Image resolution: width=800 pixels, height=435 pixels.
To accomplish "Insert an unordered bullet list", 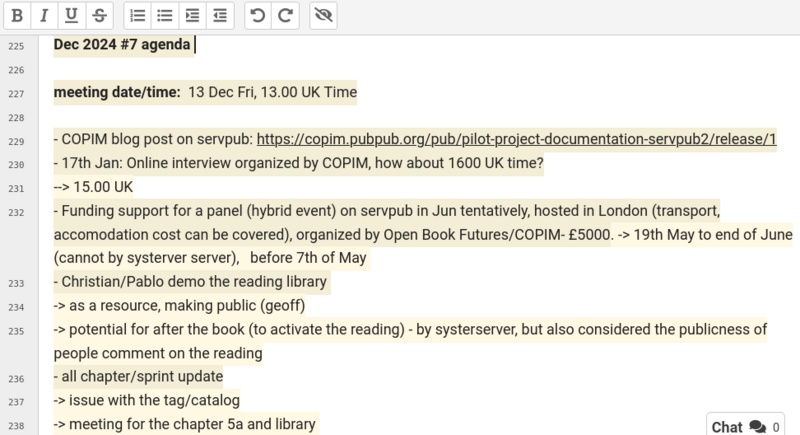I will [165, 15].
